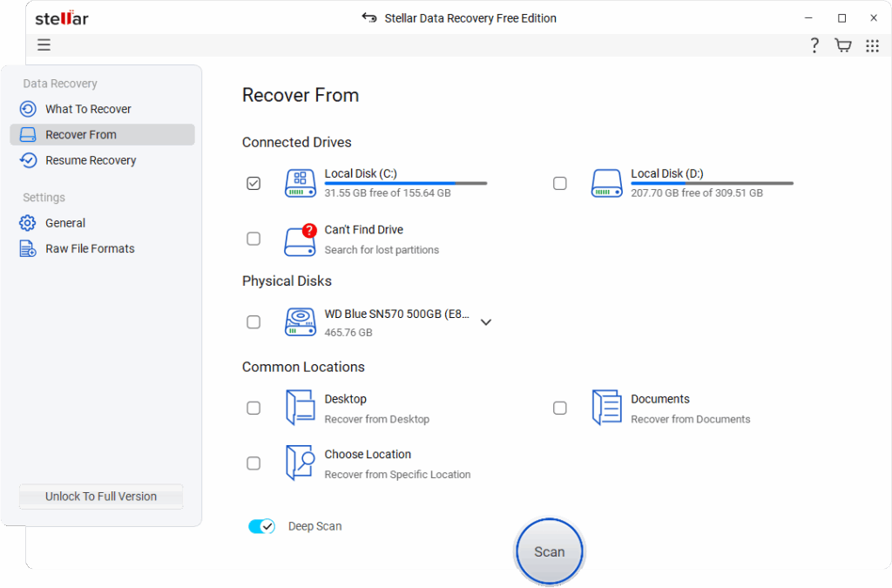Toggle the Deep Scan switch off

261,526
